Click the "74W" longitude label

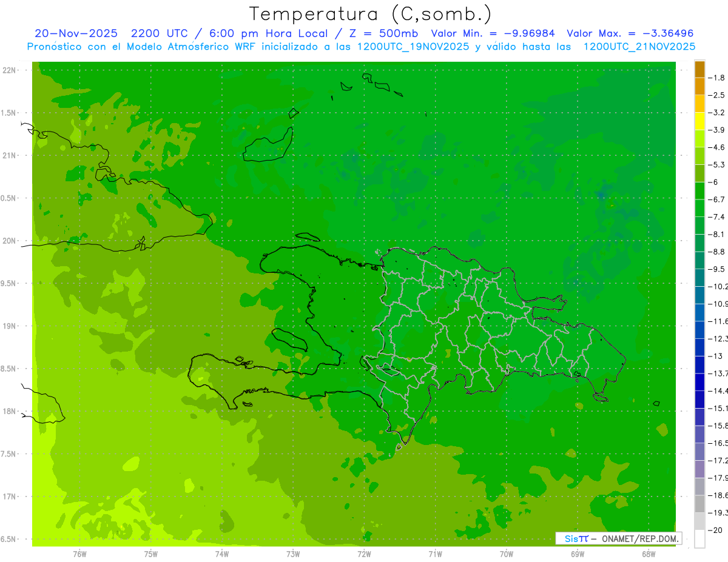tap(221, 554)
